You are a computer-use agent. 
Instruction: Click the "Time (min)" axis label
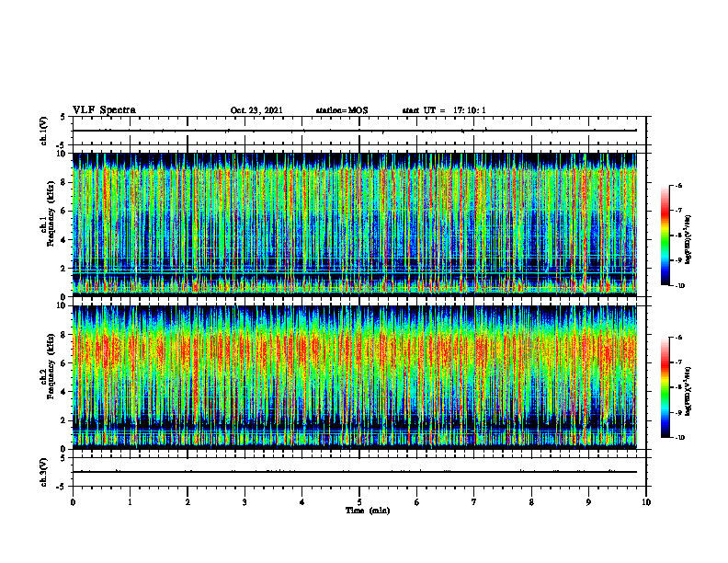coord(368,511)
